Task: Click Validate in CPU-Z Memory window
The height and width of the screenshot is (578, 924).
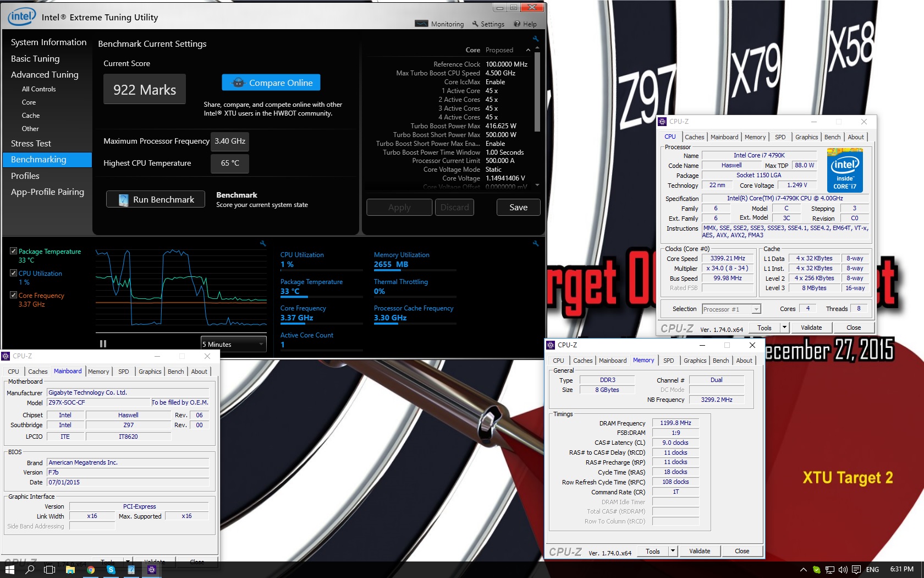Action: point(700,551)
